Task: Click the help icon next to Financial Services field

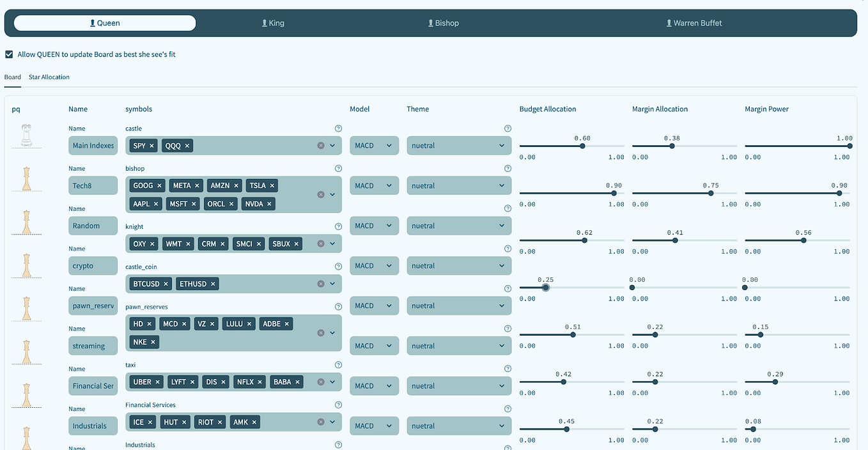Action: tap(338, 405)
